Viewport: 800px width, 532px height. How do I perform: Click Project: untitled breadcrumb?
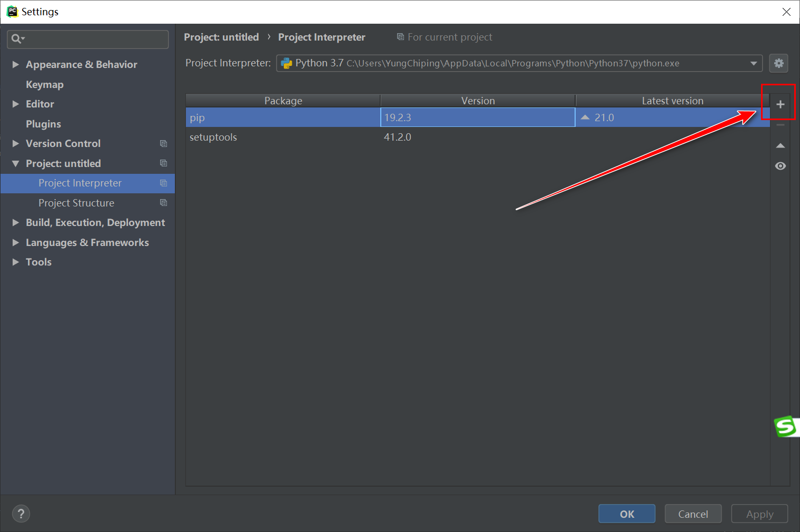point(221,37)
